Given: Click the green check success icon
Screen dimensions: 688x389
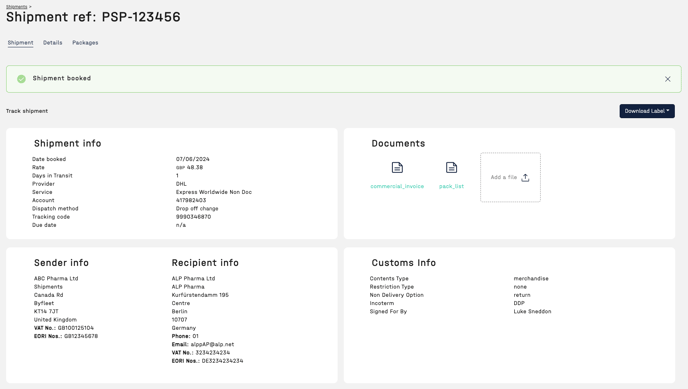Looking at the screenshot, I should [x=21, y=79].
